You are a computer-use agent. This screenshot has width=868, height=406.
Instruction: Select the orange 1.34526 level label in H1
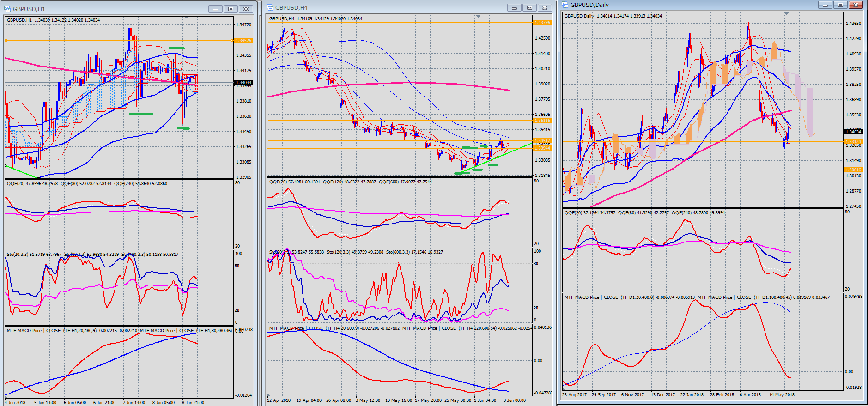243,41
